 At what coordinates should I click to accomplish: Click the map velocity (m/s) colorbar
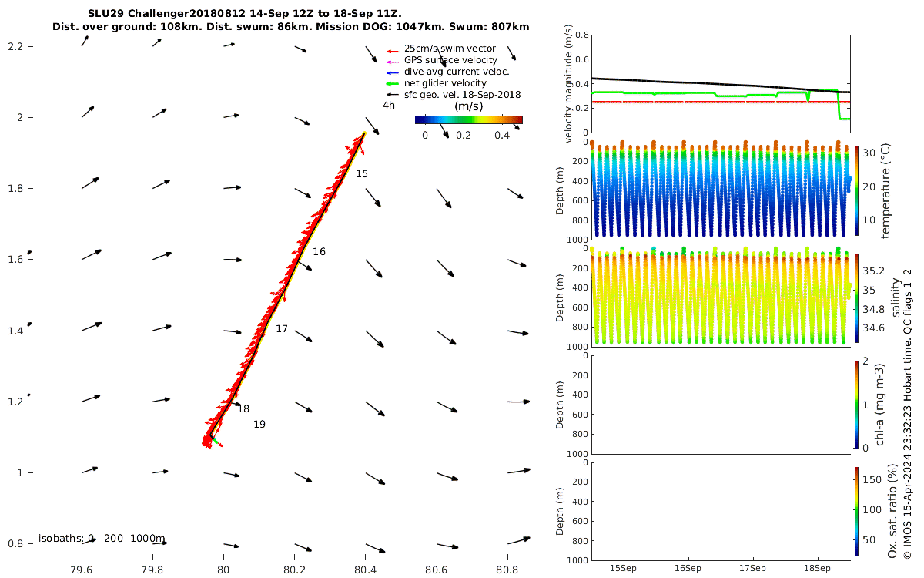468,119
